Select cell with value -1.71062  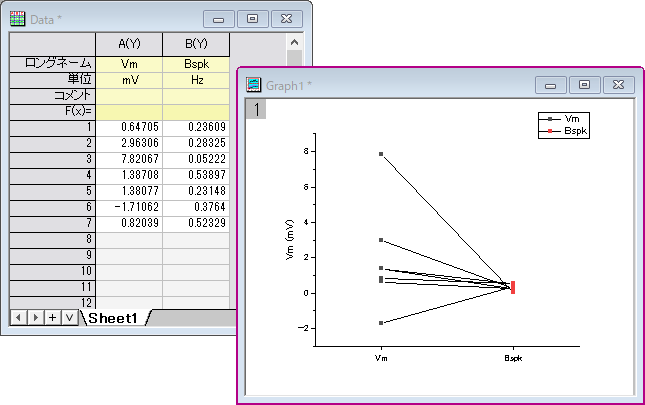(129, 208)
